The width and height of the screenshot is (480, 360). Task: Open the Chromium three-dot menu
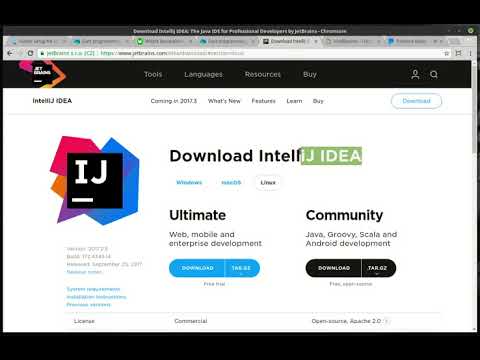[470, 53]
